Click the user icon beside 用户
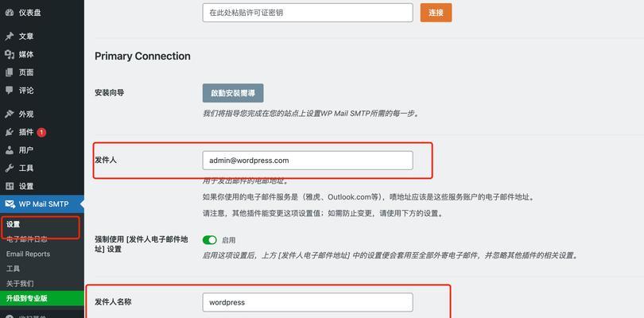644x318 pixels. click(9, 150)
